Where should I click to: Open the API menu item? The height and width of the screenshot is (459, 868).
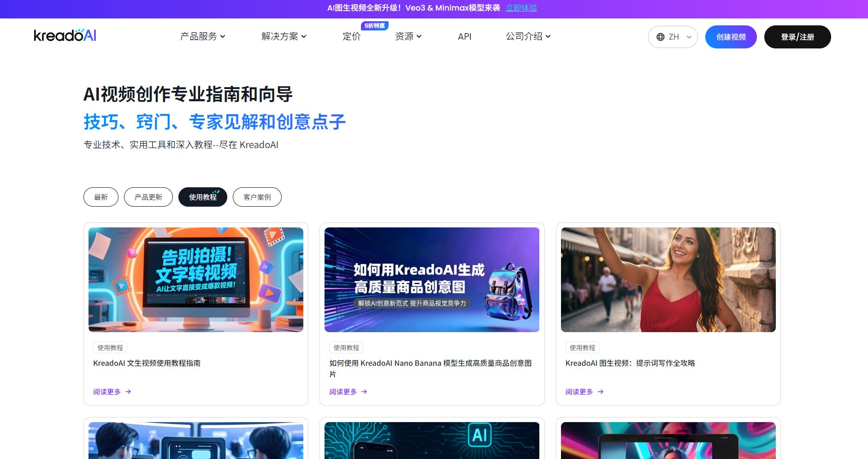tap(464, 36)
